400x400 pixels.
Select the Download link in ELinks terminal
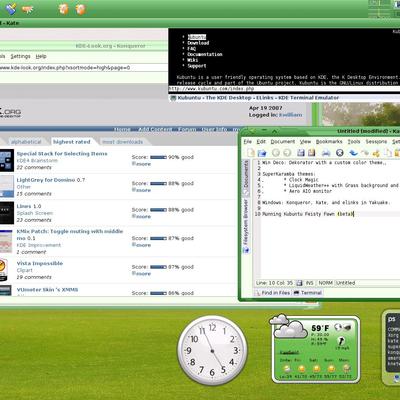[198, 43]
